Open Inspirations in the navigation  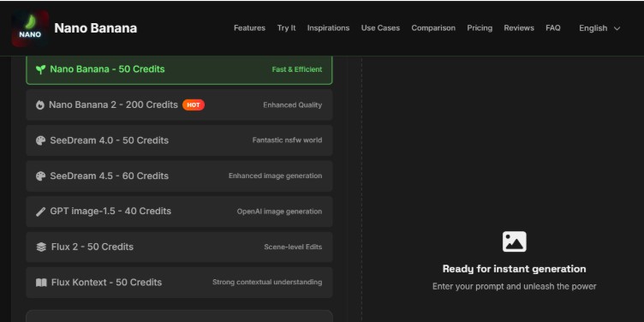328,28
